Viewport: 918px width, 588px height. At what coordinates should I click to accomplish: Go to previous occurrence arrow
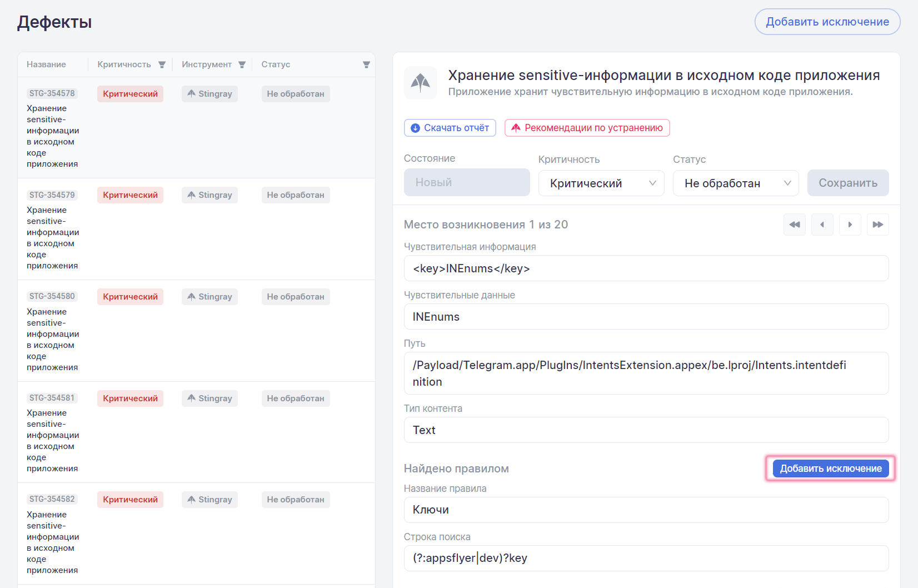coord(822,225)
